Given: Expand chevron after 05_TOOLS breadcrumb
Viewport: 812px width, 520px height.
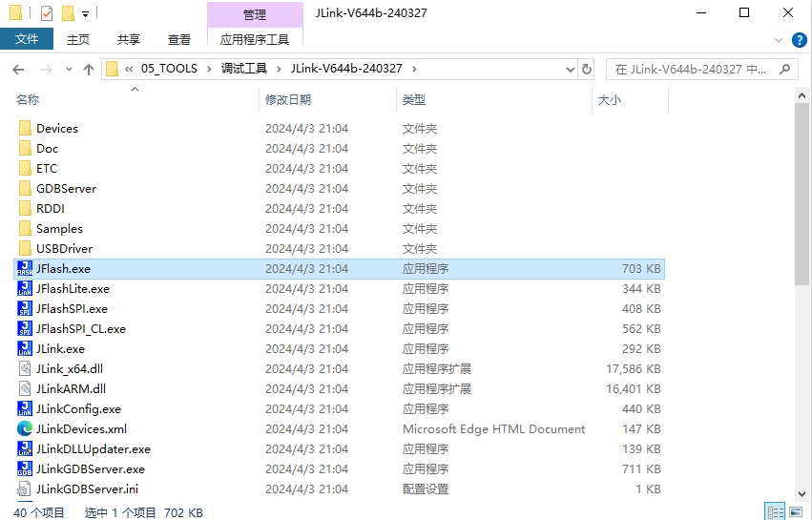Looking at the screenshot, I should [x=209, y=69].
